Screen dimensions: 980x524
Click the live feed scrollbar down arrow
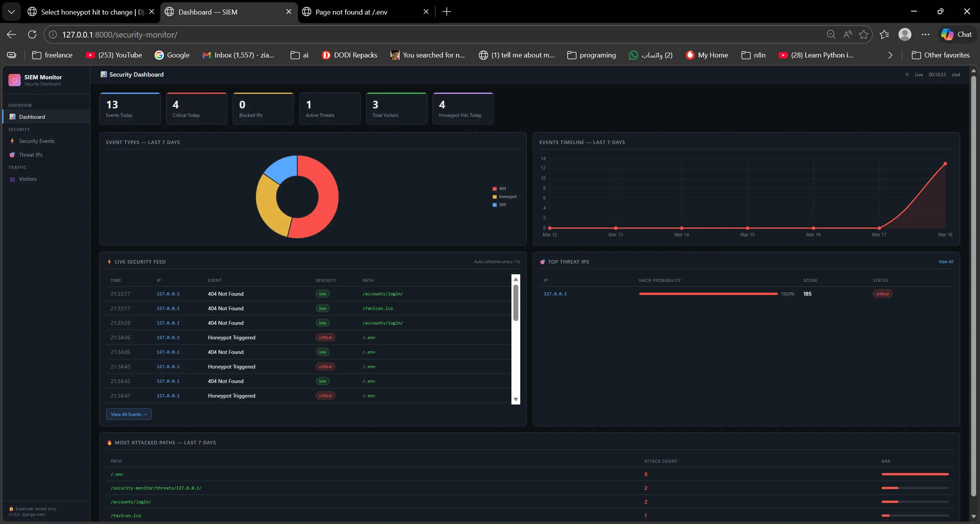(516, 399)
